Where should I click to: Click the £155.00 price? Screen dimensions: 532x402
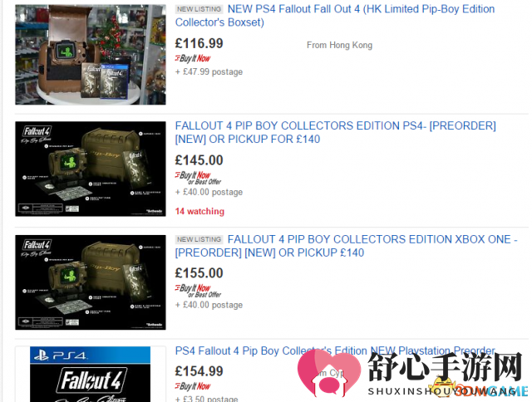(x=199, y=273)
